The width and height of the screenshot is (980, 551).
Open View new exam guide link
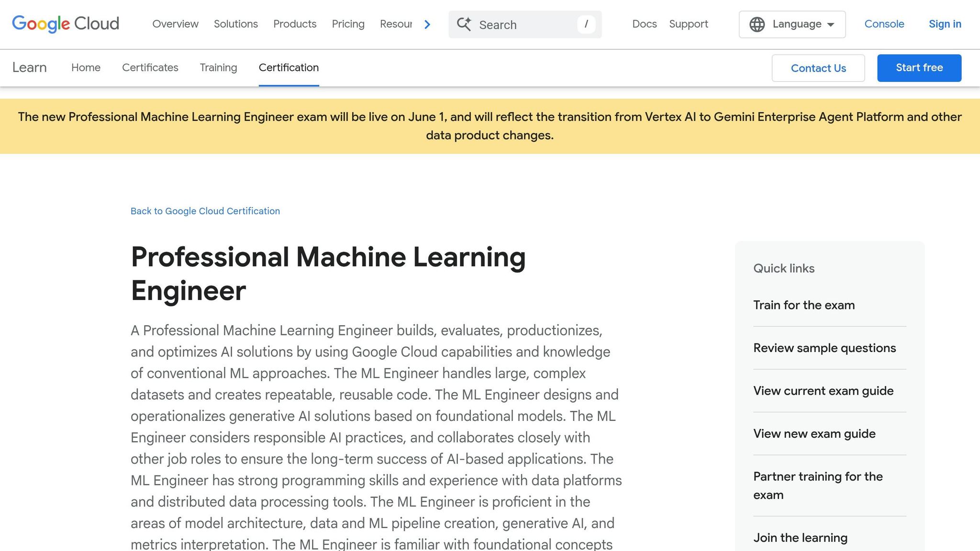[x=814, y=434]
